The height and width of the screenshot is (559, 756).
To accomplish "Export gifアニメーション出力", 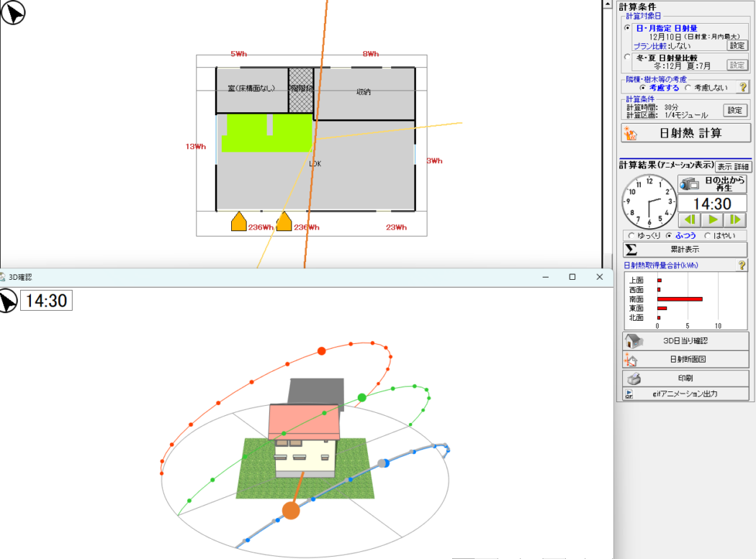I will click(685, 394).
